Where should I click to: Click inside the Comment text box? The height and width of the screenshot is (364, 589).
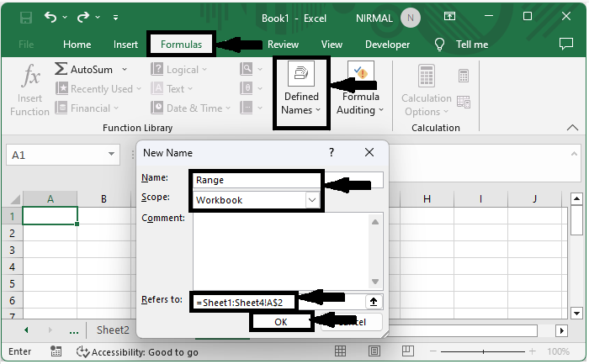pyautogui.click(x=281, y=251)
